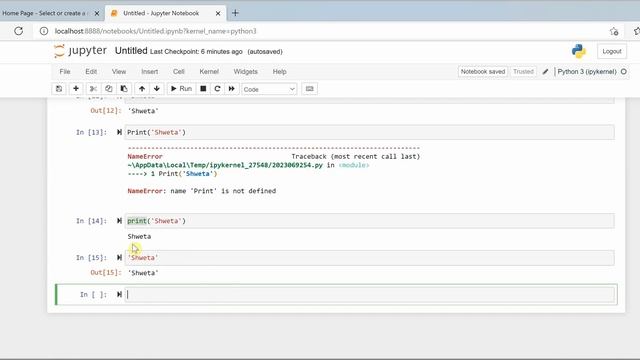Interrupt the kernel with the stop button

pyautogui.click(x=203, y=89)
